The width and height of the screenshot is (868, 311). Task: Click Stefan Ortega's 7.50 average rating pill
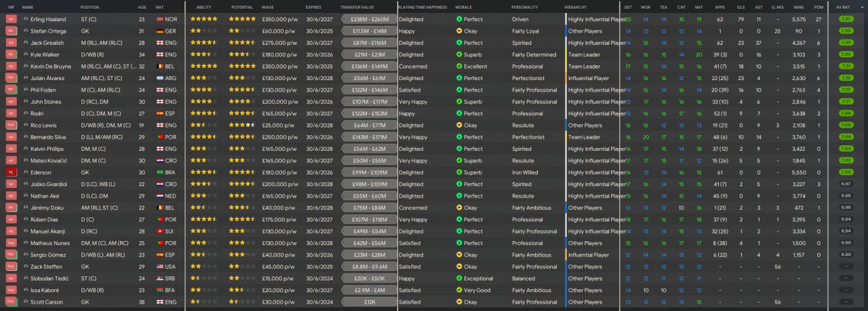point(846,31)
